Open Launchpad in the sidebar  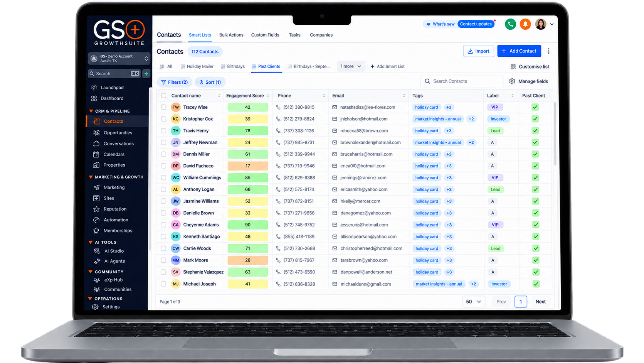[112, 88]
